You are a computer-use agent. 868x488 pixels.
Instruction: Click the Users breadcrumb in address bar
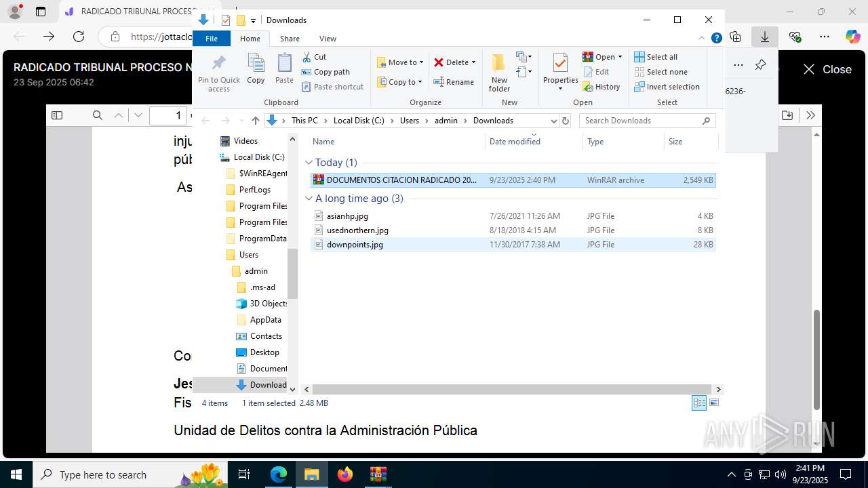pyautogui.click(x=410, y=121)
